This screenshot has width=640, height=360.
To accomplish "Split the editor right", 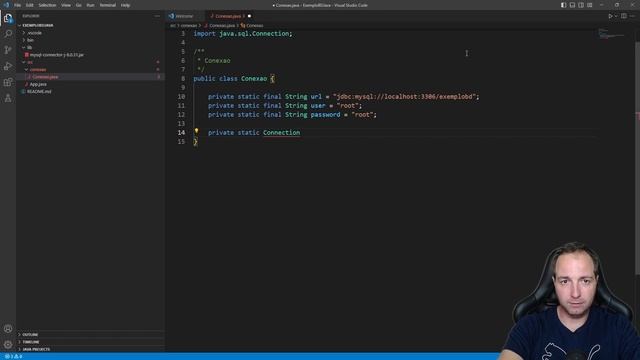I will click(624, 16).
